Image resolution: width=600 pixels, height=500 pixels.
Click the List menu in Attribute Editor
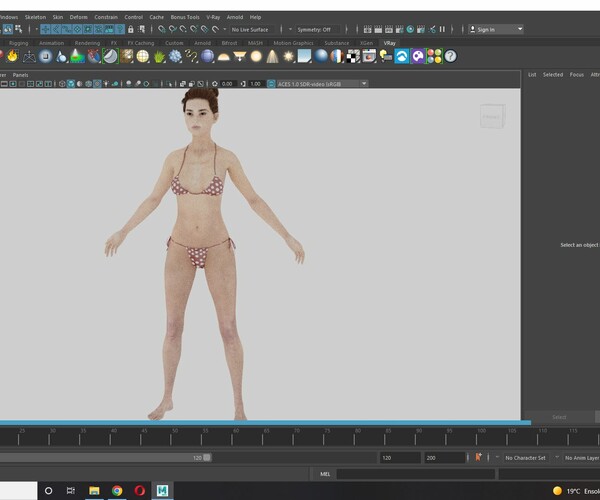(x=532, y=75)
